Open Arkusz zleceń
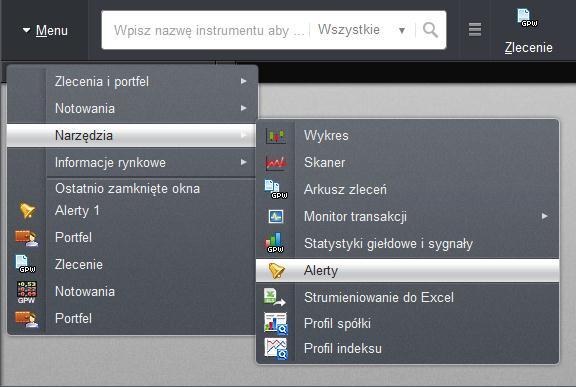Image resolution: width=576 pixels, height=387 pixels. pos(408,189)
